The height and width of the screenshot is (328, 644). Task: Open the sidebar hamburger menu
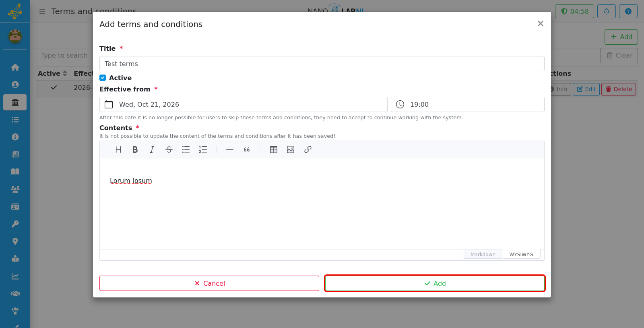pyautogui.click(x=42, y=11)
